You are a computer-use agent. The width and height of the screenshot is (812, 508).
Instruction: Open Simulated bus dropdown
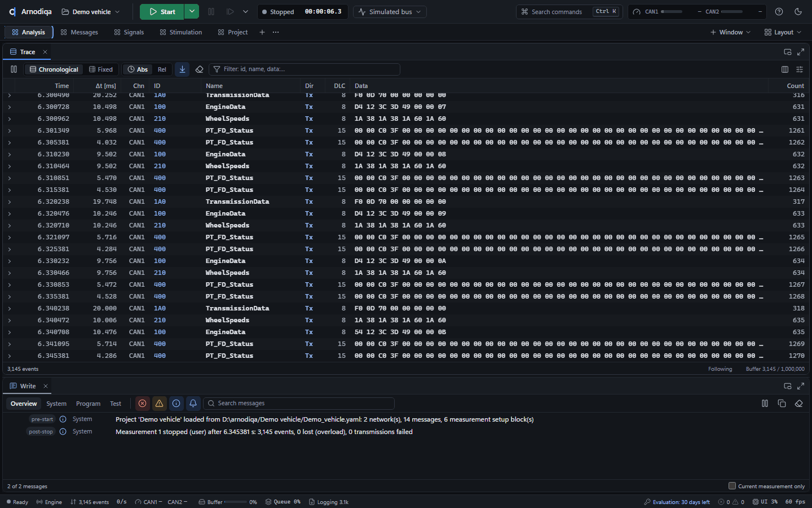pyautogui.click(x=390, y=11)
